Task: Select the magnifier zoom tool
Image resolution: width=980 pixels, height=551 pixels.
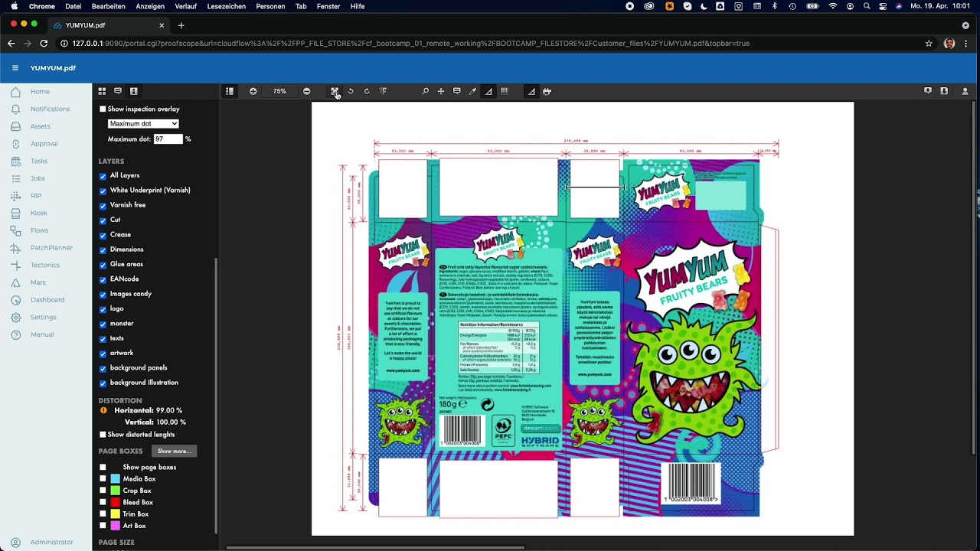Action: 426,91
